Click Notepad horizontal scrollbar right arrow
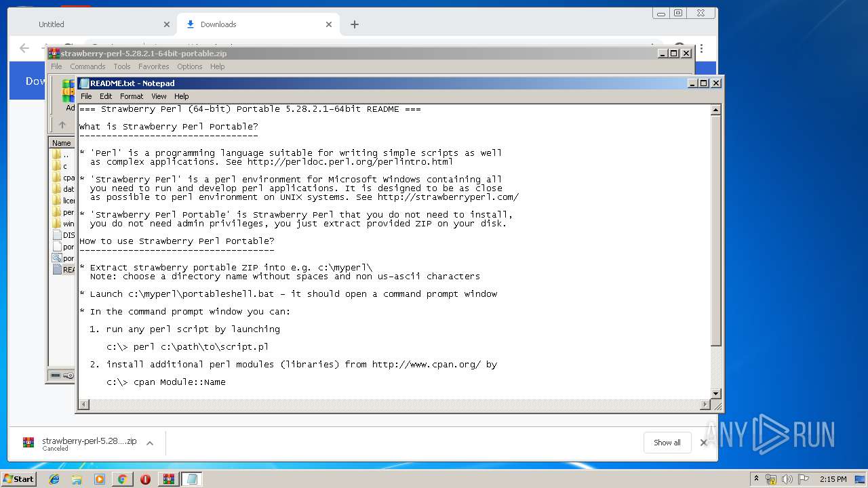The height and width of the screenshot is (488, 868). point(705,405)
